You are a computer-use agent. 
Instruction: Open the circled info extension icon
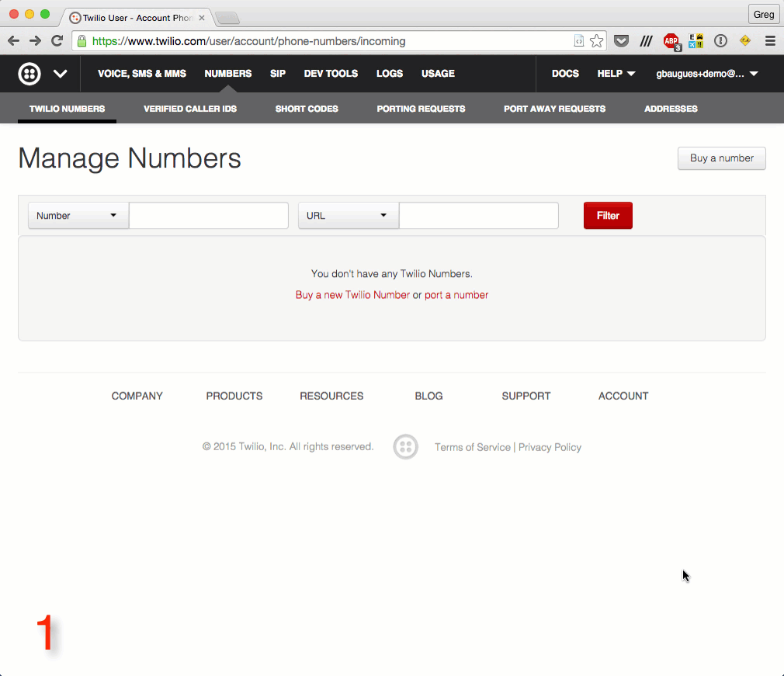pyautogui.click(x=720, y=41)
